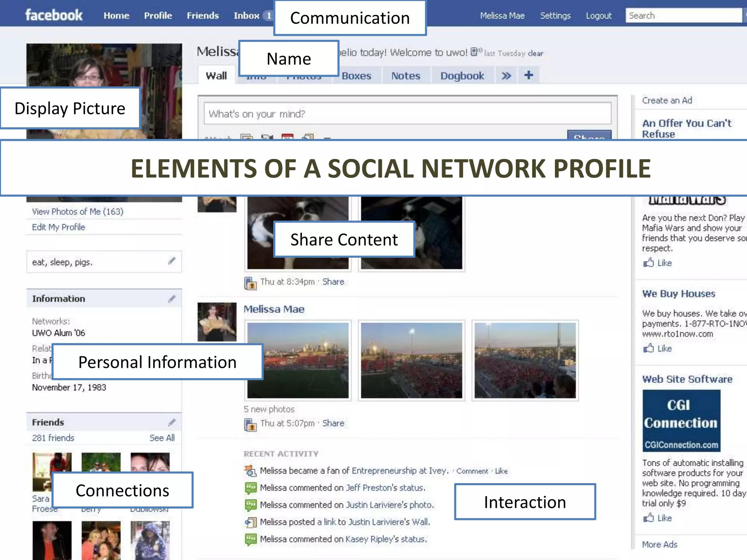747x560 pixels.
Task: Open the first stadium skyline photo
Action: [298, 361]
